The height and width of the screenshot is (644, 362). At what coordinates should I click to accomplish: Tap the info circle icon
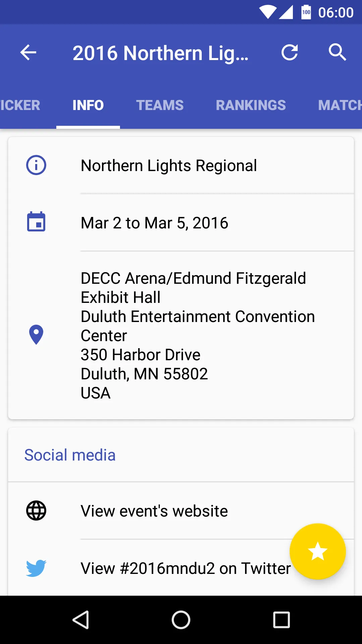pos(36,165)
